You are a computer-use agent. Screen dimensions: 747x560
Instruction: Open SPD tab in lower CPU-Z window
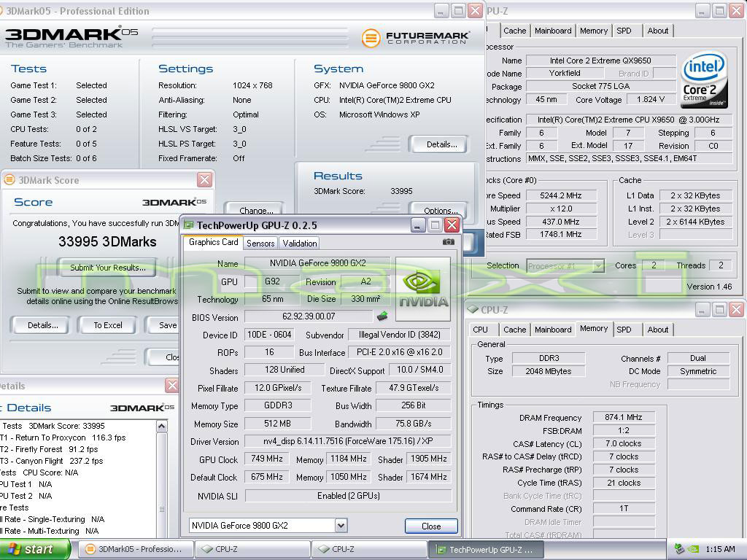624,330
